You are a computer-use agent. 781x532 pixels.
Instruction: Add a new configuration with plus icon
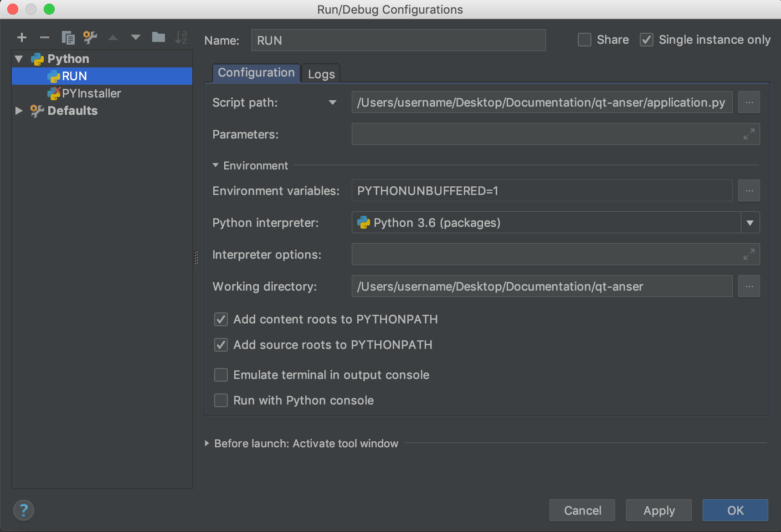click(x=22, y=37)
